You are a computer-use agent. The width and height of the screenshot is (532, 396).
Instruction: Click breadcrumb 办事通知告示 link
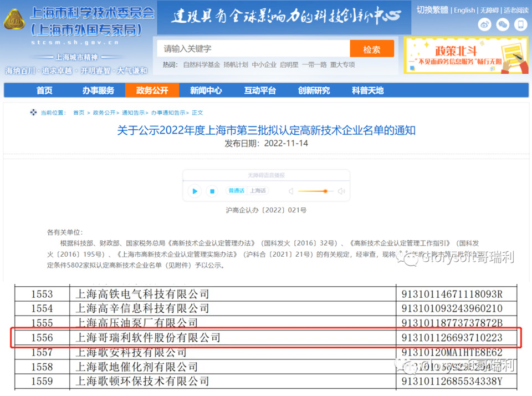point(168,113)
